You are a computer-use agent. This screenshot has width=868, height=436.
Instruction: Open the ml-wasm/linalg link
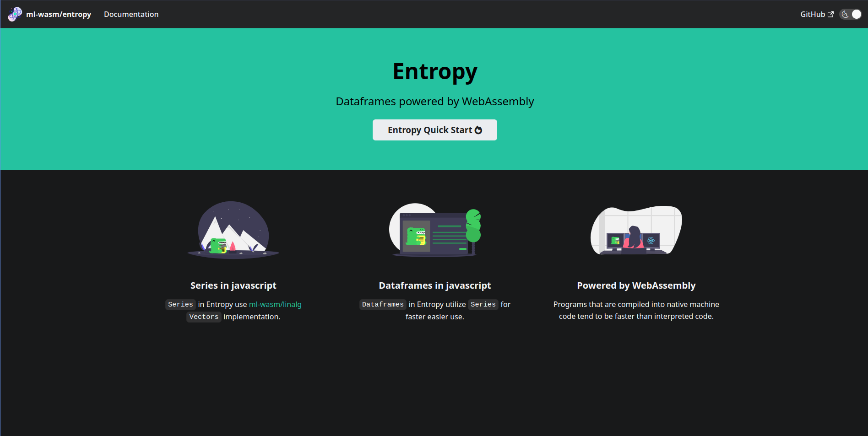click(x=275, y=304)
